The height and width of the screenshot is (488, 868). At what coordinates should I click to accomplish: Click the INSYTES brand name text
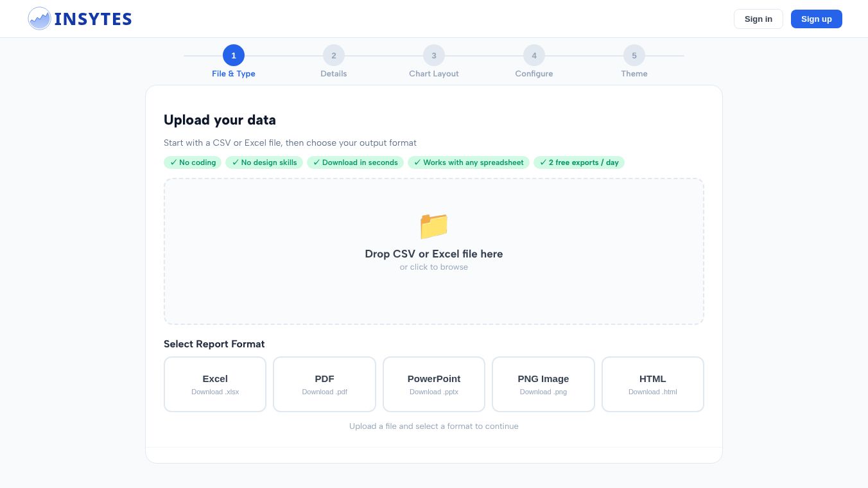click(93, 19)
